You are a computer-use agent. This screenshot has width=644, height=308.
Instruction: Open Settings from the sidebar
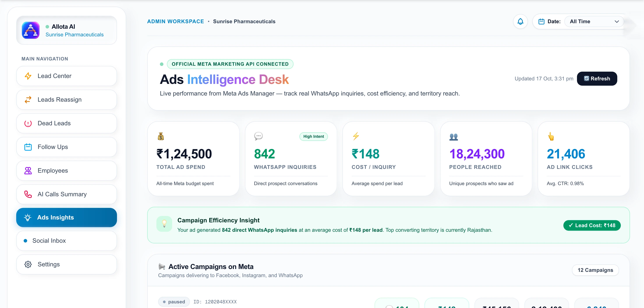(x=67, y=264)
